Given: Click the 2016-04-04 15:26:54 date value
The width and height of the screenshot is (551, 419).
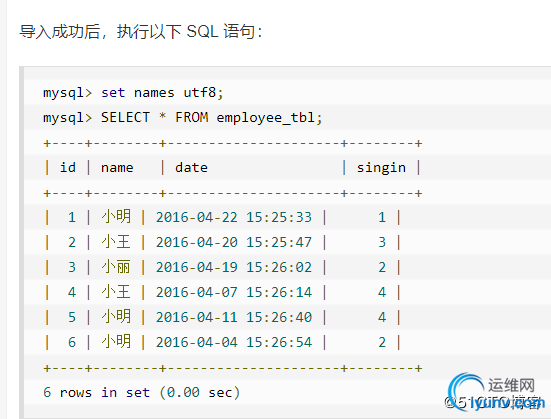Looking at the screenshot, I should tap(234, 342).
